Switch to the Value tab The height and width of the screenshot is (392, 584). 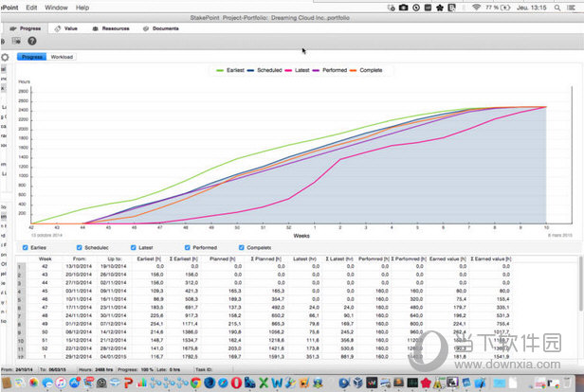tap(66, 28)
